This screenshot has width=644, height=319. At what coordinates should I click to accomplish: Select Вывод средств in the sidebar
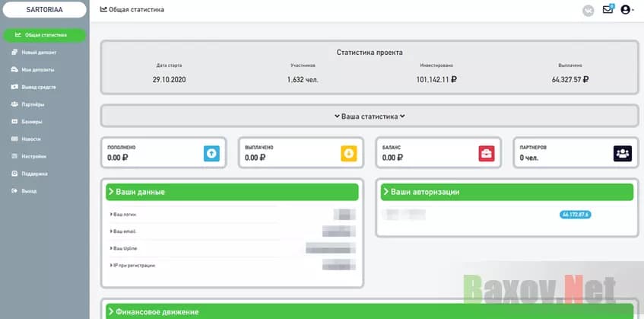38,87
